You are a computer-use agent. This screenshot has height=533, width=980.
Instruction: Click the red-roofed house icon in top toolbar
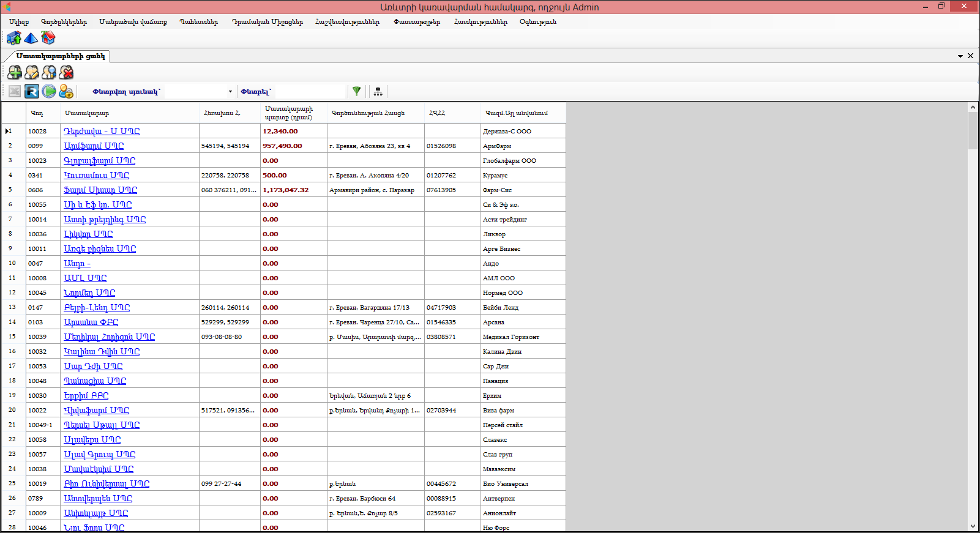(48, 38)
